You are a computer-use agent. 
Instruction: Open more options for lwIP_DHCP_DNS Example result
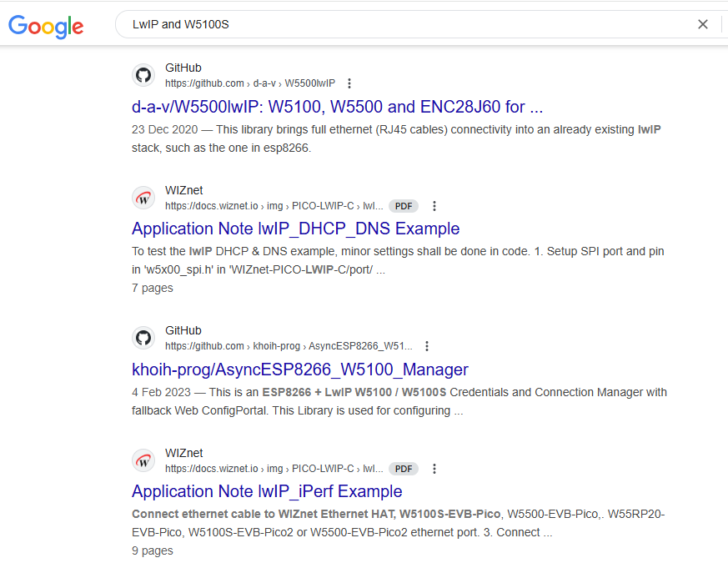pyautogui.click(x=434, y=206)
